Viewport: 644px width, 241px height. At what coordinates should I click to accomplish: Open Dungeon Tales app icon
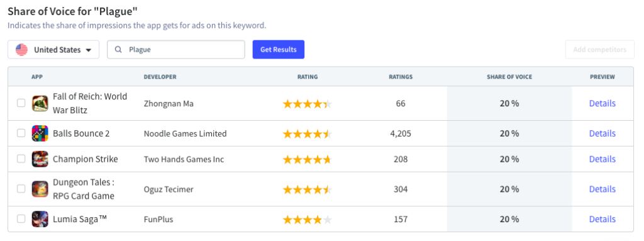[x=40, y=189]
